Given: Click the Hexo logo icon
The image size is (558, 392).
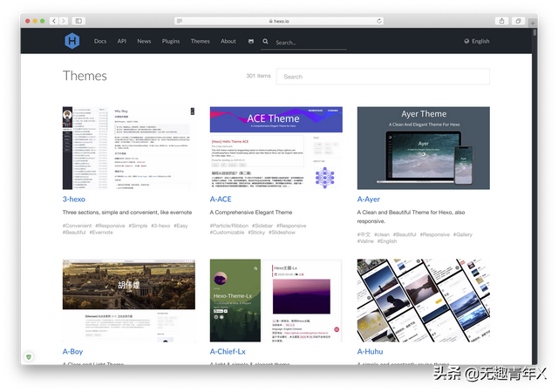Looking at the screenshot, I should (x=72, y=41).
